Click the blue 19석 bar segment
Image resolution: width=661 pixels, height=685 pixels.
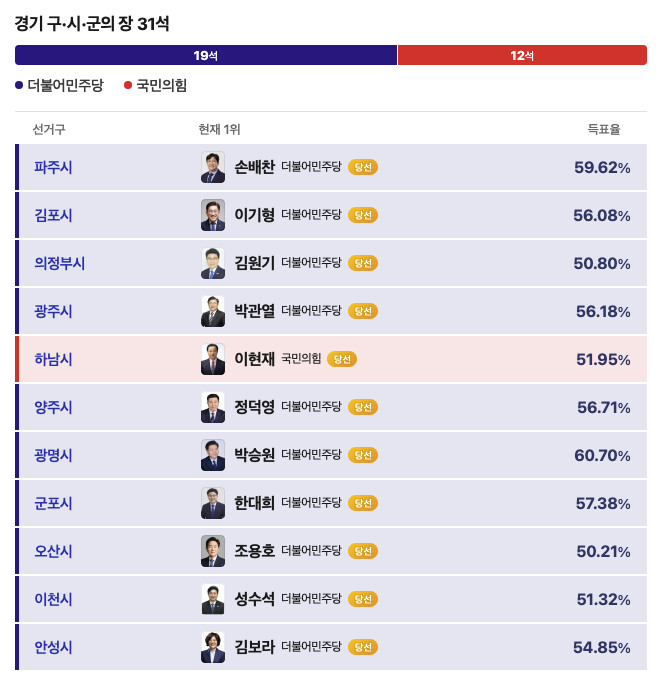click(x=206, y=55)
